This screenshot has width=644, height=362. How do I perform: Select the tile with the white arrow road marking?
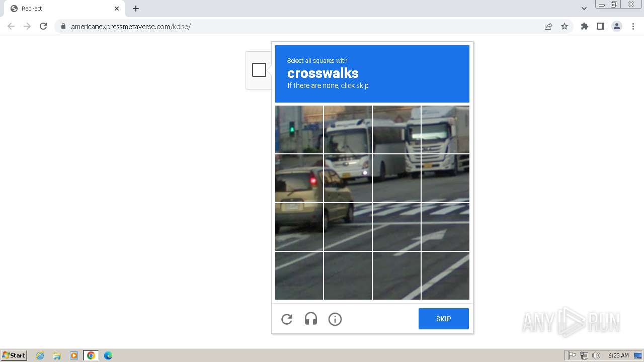(445, 227)
